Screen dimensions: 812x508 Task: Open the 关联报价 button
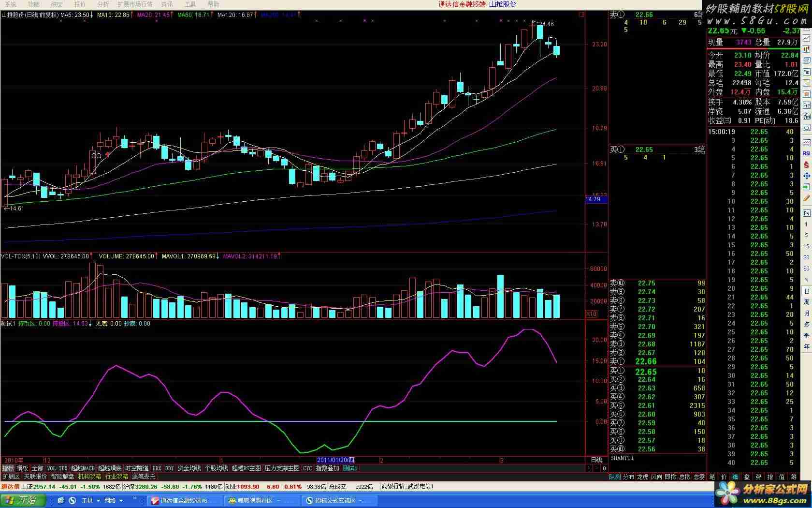coord(36,477)
